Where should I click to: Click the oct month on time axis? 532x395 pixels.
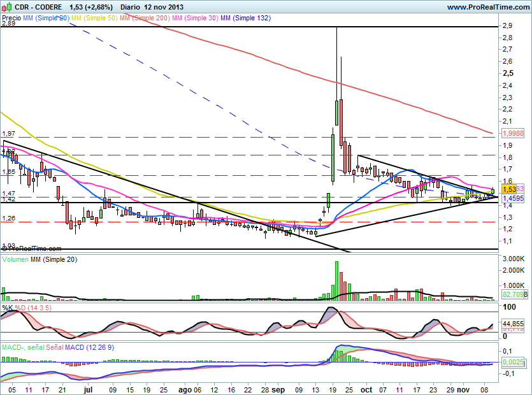[366, 390]
